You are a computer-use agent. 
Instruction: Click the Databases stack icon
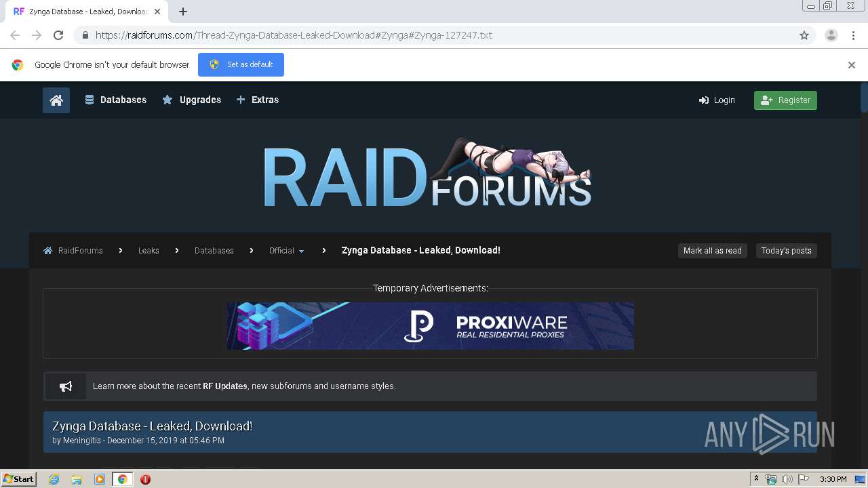coord(89,100)
